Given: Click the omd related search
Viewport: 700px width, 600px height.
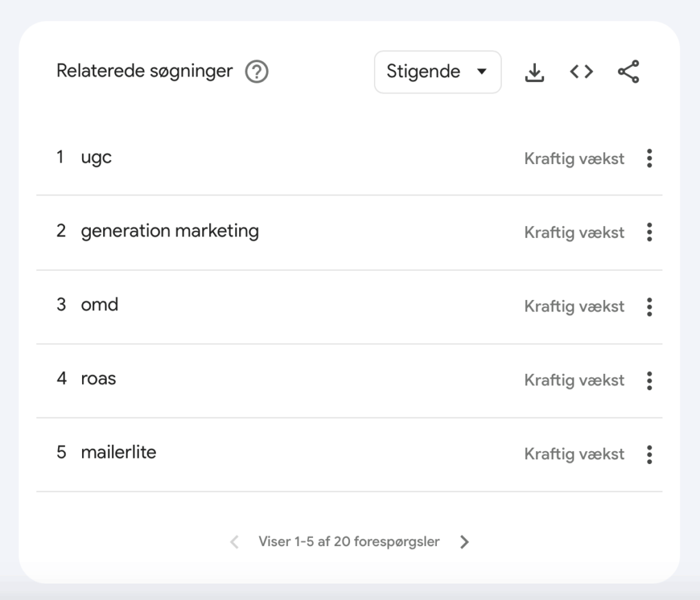Looking at the screenshot, I should click(x=100, y=305).
